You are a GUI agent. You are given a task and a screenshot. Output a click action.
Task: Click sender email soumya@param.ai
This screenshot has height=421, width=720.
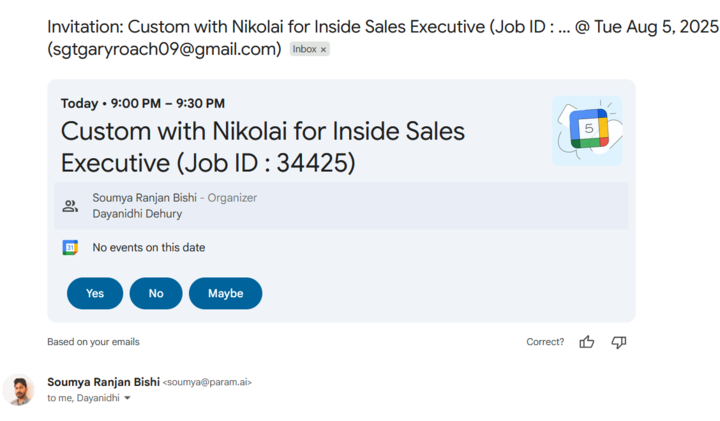pyautogui.click(x=208, y=382)
